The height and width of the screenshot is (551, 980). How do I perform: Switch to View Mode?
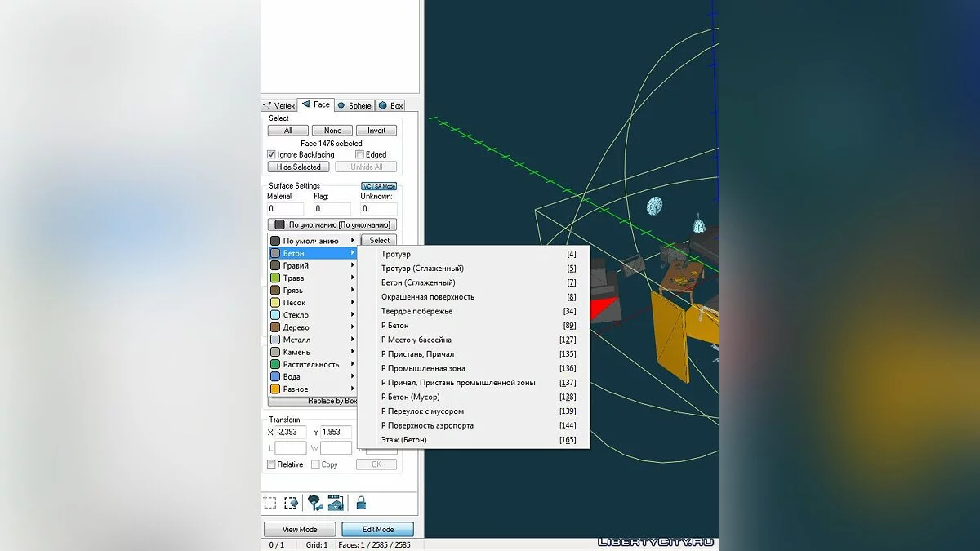pos(300,529)
